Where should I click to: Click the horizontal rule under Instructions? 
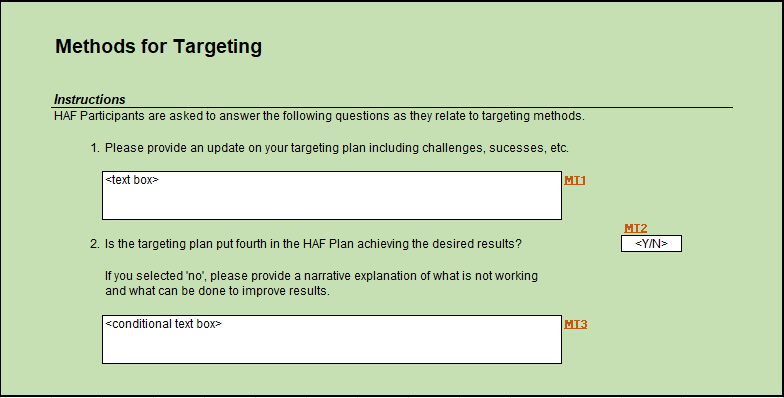[392, 107]
